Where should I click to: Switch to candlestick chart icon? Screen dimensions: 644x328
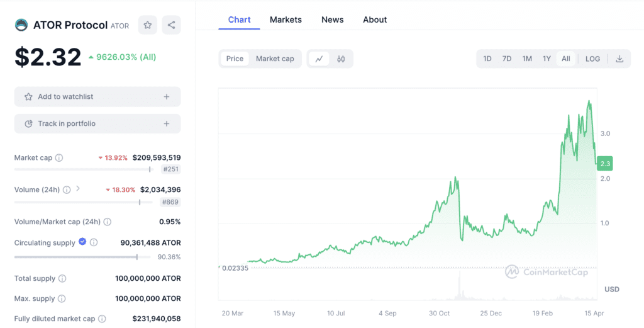click(341, 59)
